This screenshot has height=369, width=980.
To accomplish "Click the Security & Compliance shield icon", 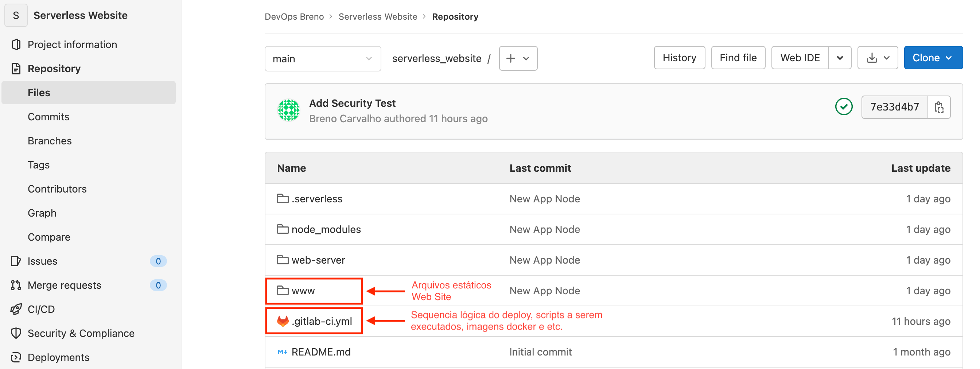I will [16, 333].
